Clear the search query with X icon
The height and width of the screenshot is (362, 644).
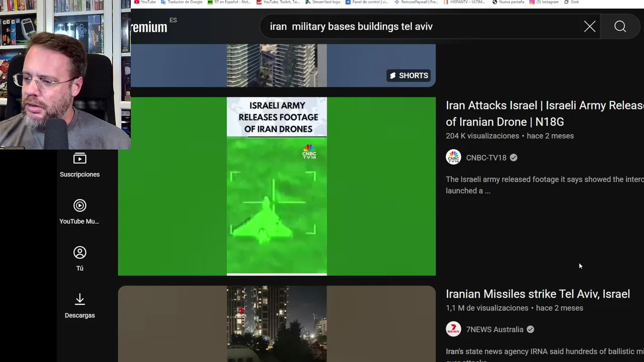coord(590,27)
